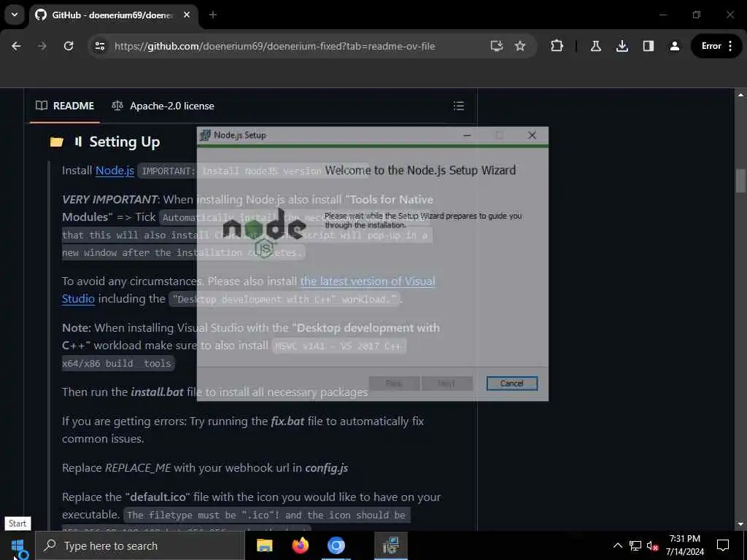Open the browser profile icon
Viewport: 747px width, 560px height.
674,46
